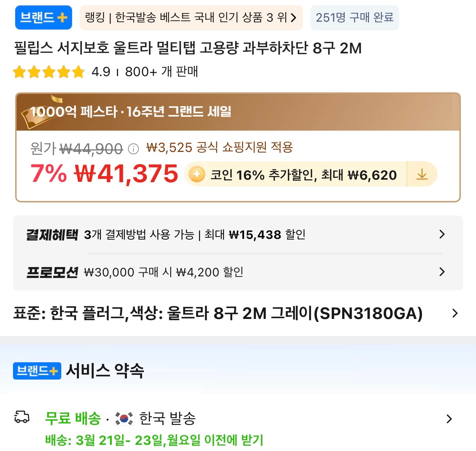The image size is (476, 451).
Task: Click the 800+ 개 판매 sales count
Action: (x=162, y=72)
